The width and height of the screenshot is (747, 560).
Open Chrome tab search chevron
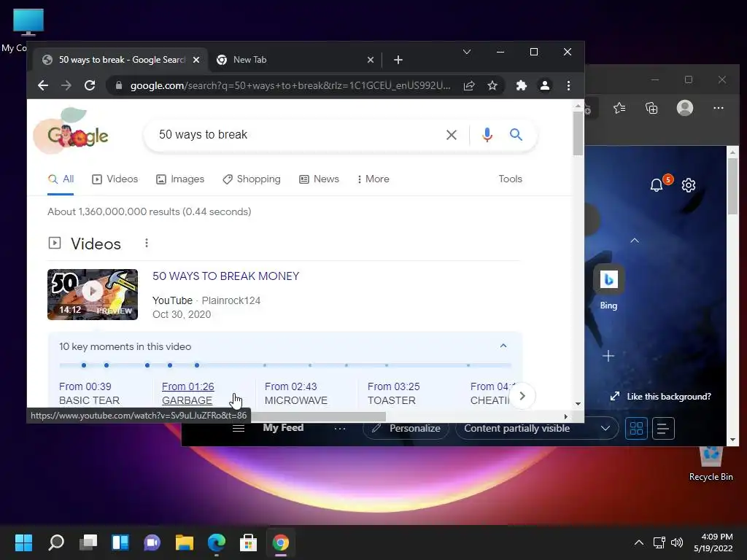[467, 52]
